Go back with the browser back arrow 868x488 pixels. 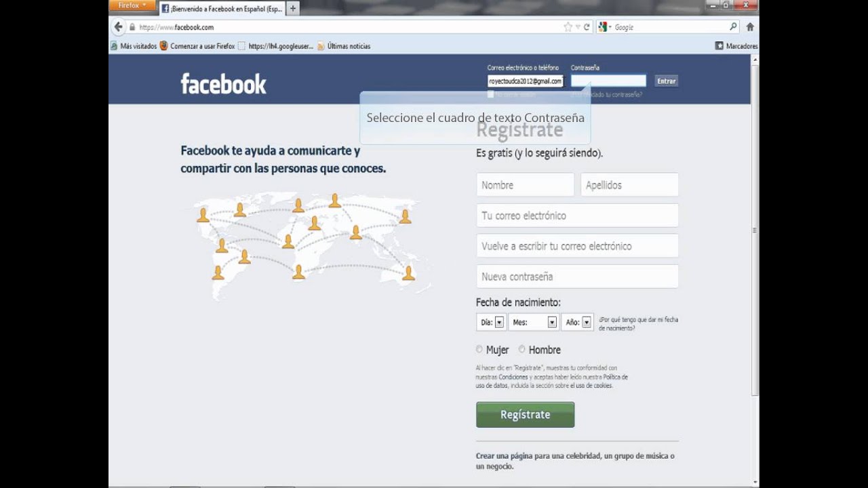coord(118,27)
